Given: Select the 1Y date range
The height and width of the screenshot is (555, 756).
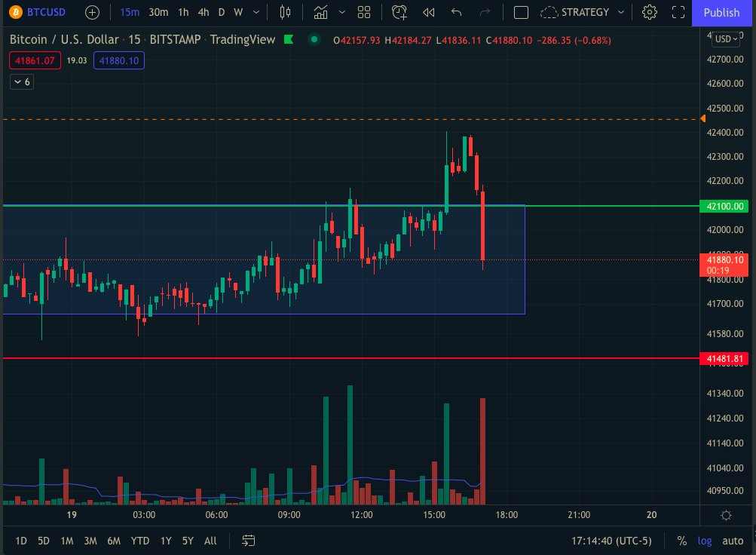Looking at the screenshot, I should point(166,541).
